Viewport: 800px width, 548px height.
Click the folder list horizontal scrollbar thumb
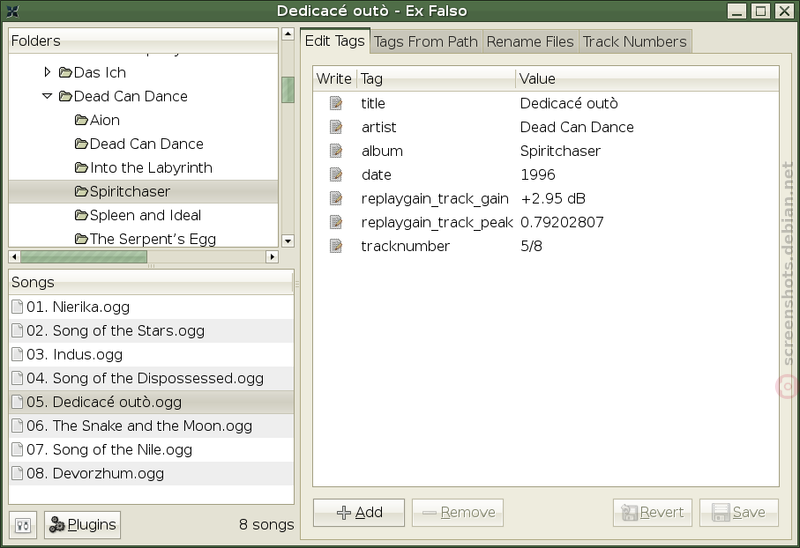(x=84, y=256)
